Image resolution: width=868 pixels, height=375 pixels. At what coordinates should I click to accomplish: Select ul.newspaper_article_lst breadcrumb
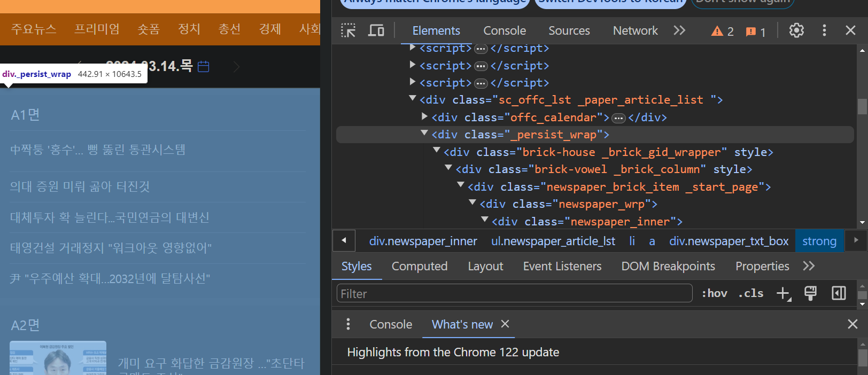tap(553, 241)
